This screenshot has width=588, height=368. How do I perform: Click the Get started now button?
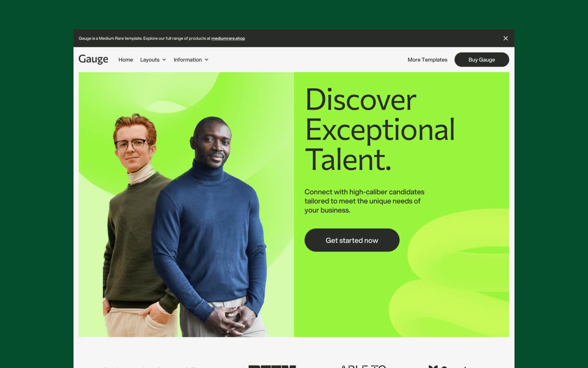point(352,240)
